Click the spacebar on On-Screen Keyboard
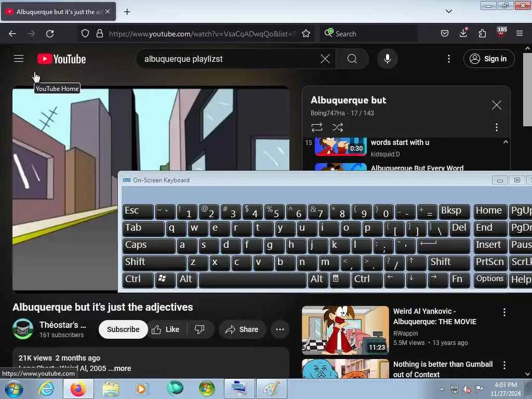Screen dimensions: 532x399 point(253,280)
